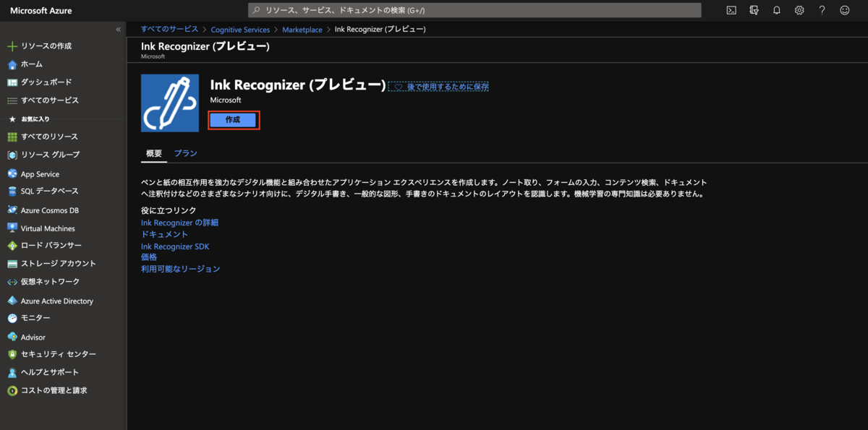Open the ドキュメント link

[x=163, y=233]
